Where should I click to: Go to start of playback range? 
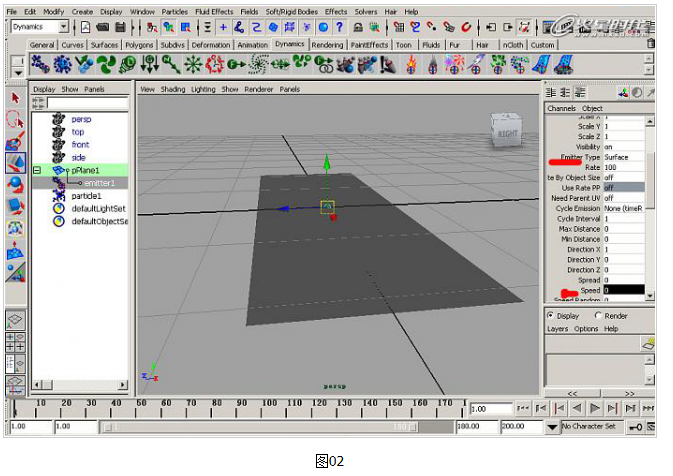pyautogui.click(x=523, y=408)
